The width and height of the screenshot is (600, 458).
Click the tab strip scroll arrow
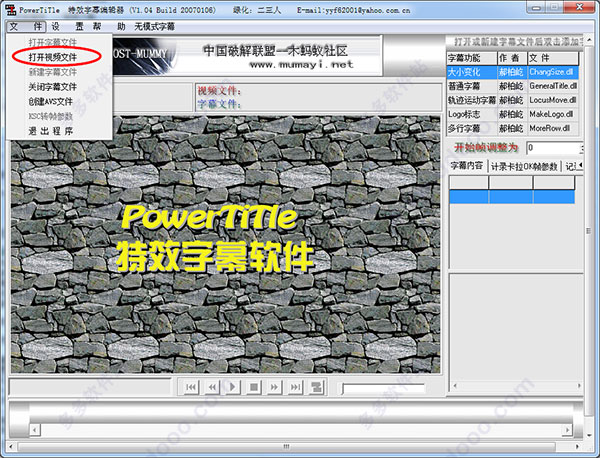[x=580, y=165]
